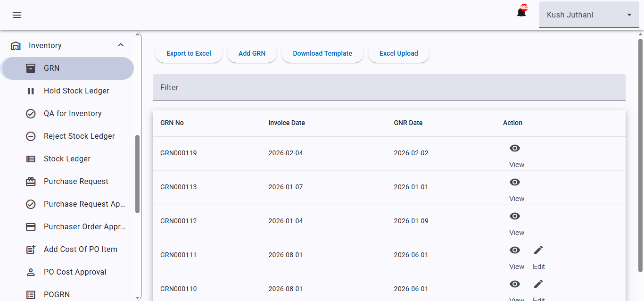
Task: Click the Hold Stock Ledger pause icon
Action: click(31, 91)
